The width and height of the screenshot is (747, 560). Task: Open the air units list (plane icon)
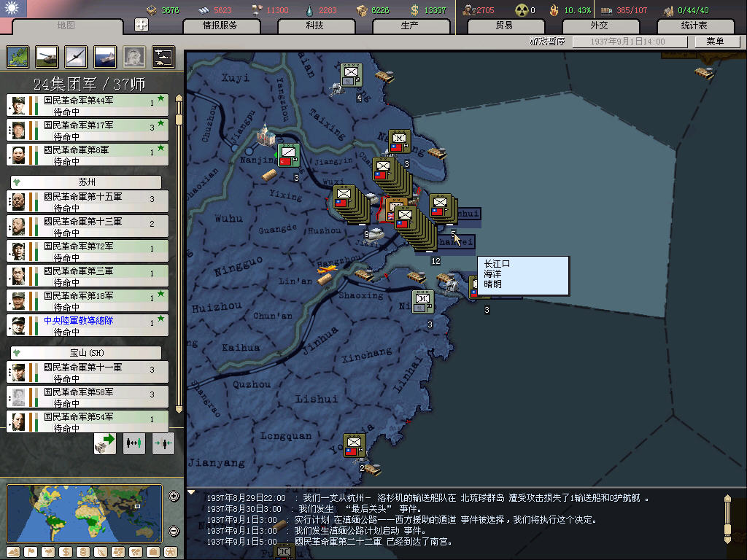point(75,56)
